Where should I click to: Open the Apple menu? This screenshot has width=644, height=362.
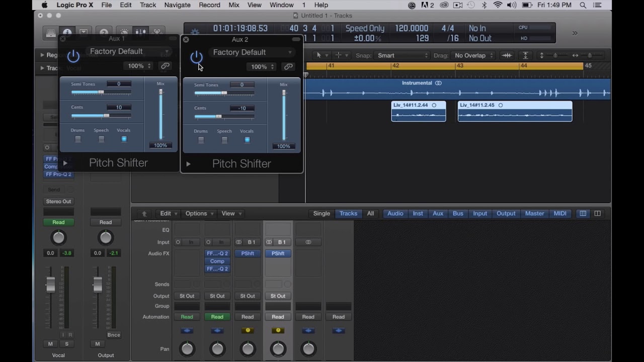click(44, 5)
